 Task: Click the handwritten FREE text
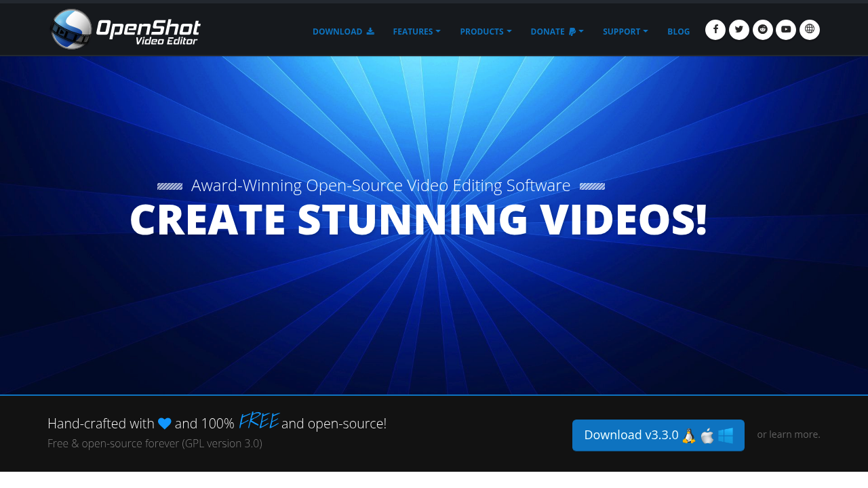258,422
